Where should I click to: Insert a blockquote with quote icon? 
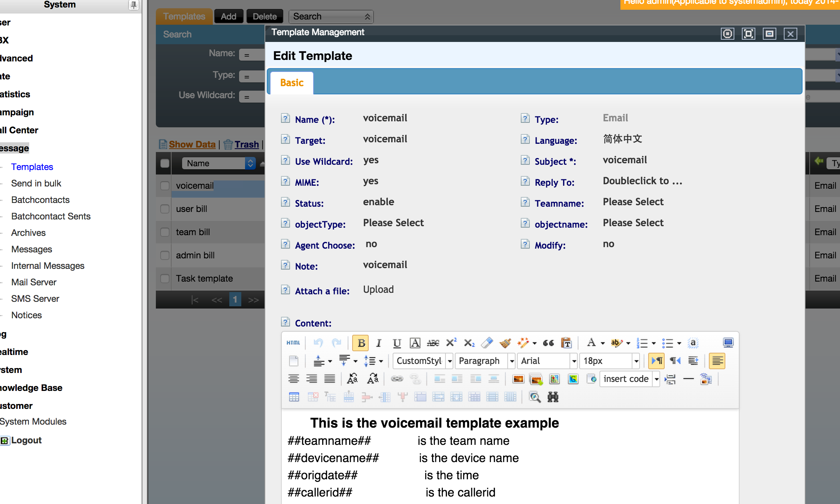coord(548,343)
